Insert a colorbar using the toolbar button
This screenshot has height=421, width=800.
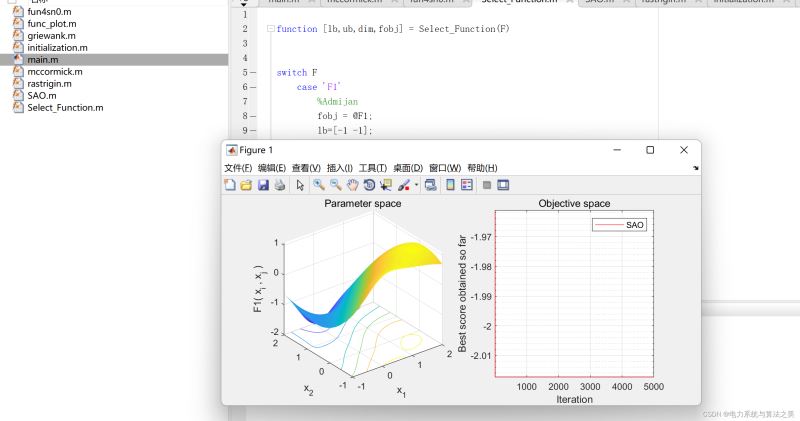[451, 185]
